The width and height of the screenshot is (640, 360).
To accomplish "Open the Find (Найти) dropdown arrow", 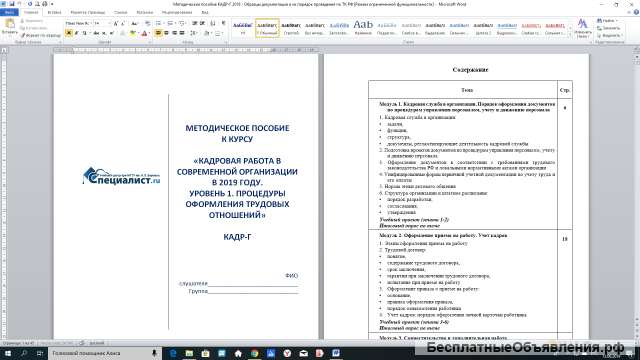I will [617, 21].
